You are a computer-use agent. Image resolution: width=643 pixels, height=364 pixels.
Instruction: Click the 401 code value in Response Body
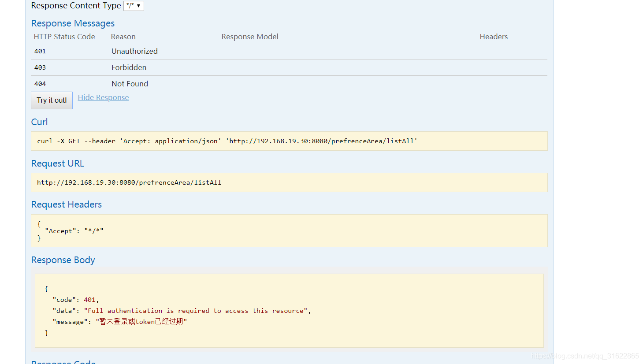(x=90, y=299)
